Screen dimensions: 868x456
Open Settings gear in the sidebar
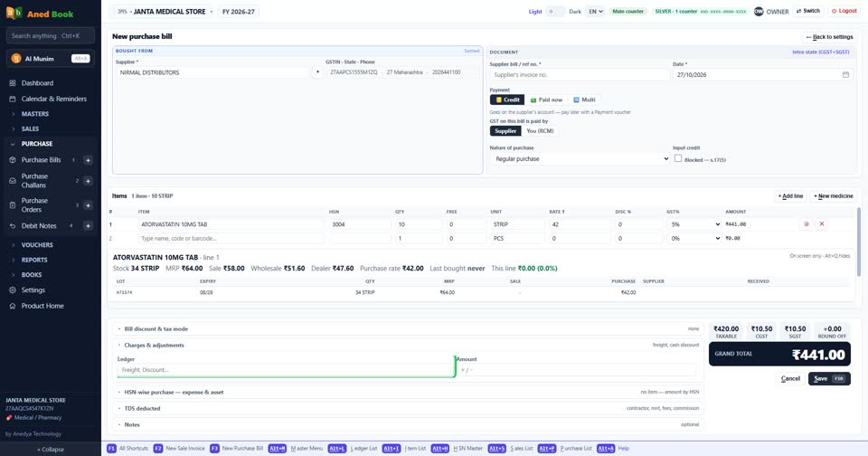pyautogui.click(x=12, y=290)
